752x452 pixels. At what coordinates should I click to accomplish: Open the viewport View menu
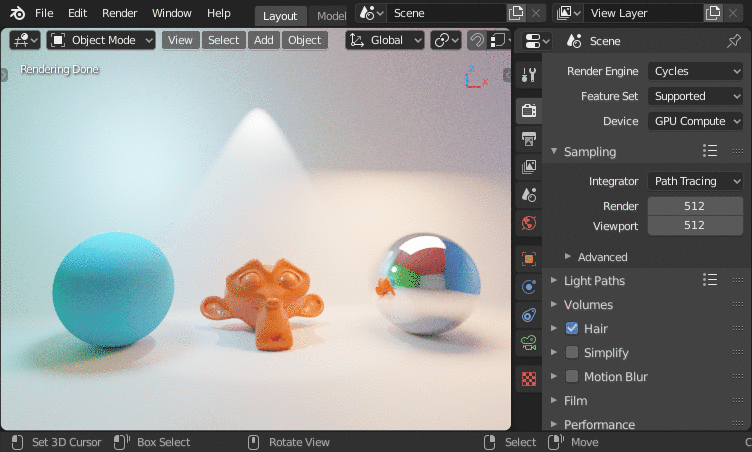tap(180, 40)
